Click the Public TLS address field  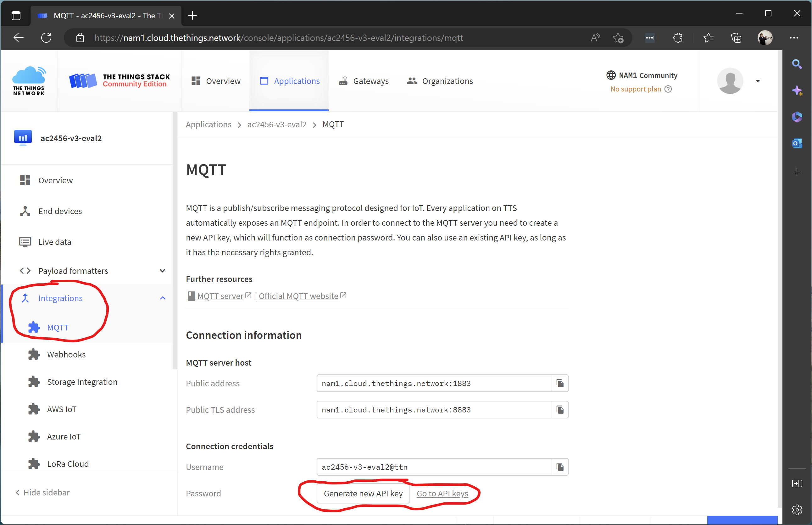[x=434, y=409]
